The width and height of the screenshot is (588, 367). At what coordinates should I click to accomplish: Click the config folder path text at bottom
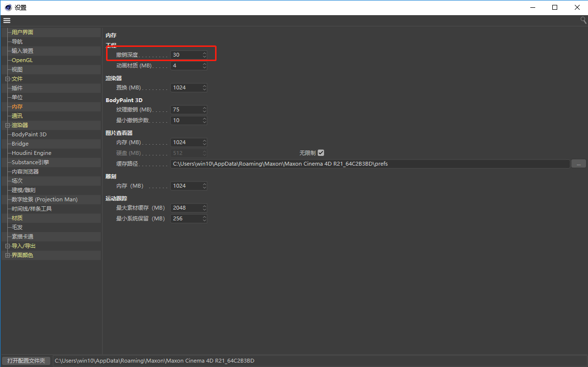[x=154, y=361]
